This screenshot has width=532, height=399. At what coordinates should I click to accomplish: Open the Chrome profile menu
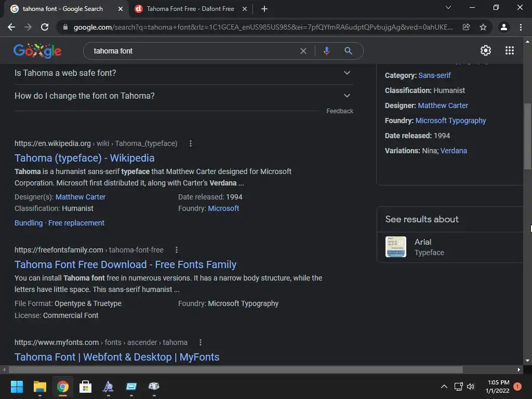point(504,27)
